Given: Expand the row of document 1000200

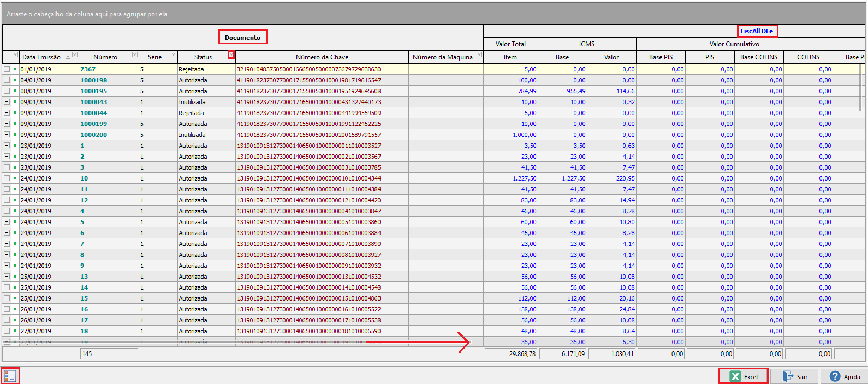Looking at the screenshot, I should [x=7, y=135].
